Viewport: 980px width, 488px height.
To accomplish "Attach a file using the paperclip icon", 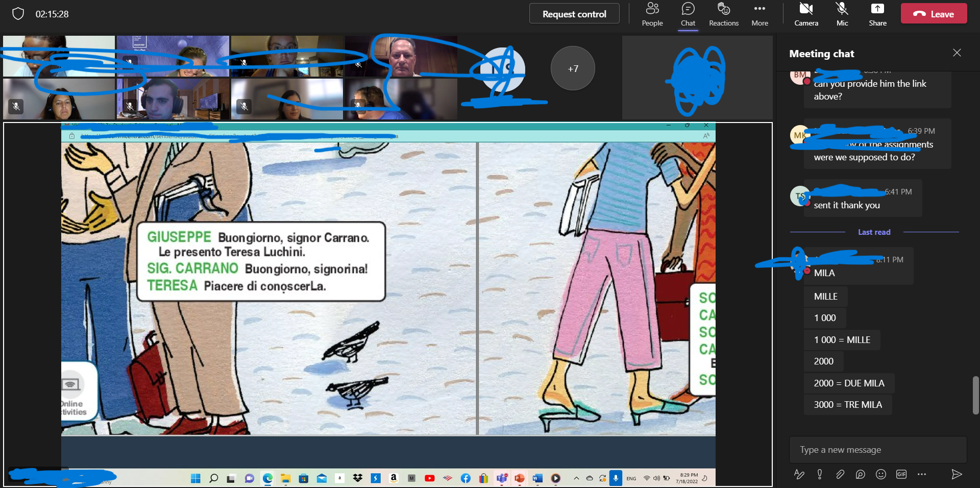I will coord(840,474).
